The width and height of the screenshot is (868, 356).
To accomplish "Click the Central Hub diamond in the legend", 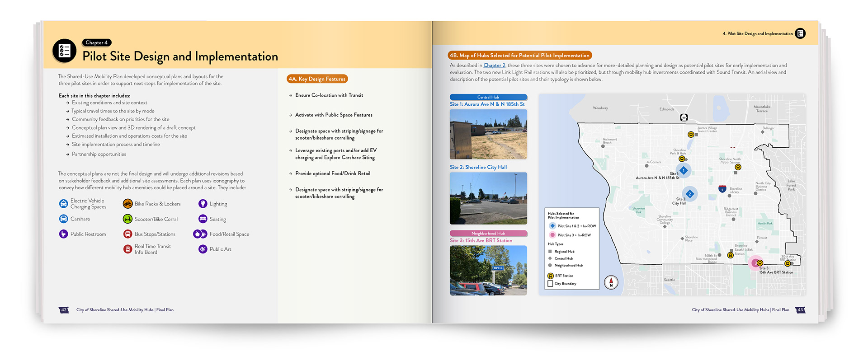I will point(550,258).
